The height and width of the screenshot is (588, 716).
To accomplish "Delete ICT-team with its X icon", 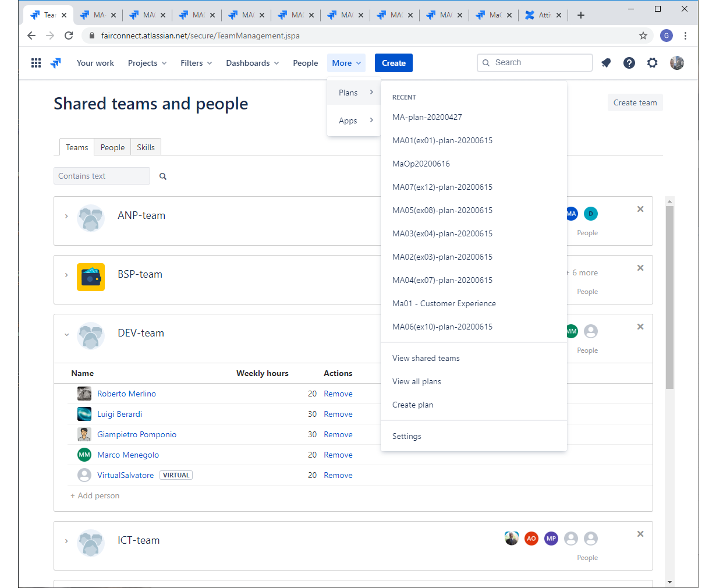I will coord(640,534).
